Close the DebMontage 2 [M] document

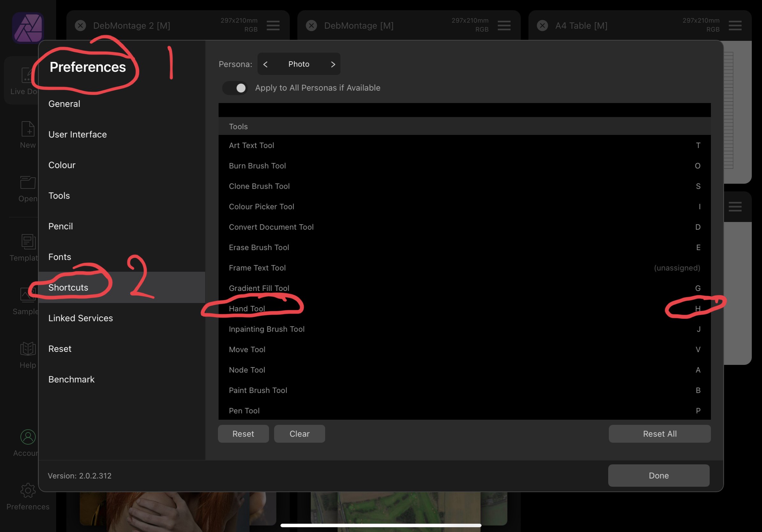[80, 26]
